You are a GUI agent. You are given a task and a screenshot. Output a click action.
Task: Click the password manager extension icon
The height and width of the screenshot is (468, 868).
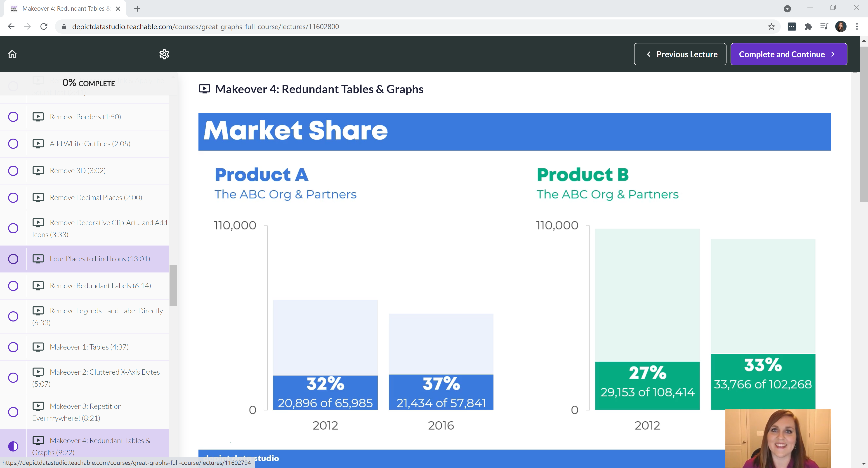pos(792,27)
